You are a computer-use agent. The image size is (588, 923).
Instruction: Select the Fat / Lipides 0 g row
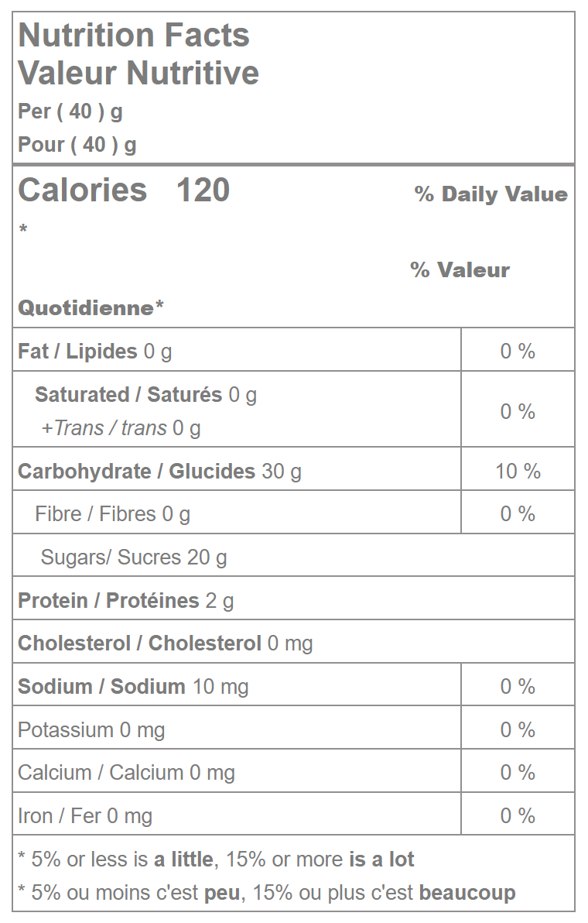coord(95,352)
